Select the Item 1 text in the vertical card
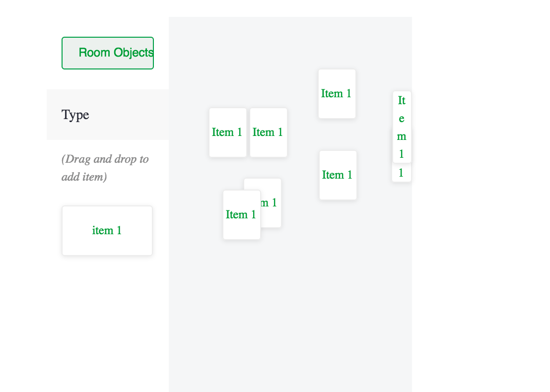Viewport: 550px width, 392px height. (402, 127)
